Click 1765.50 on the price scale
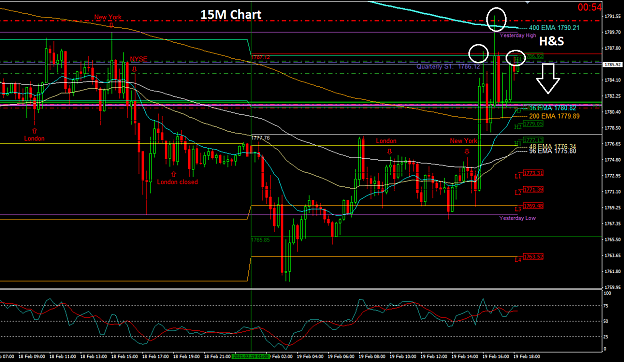 [x=613, y=240]
